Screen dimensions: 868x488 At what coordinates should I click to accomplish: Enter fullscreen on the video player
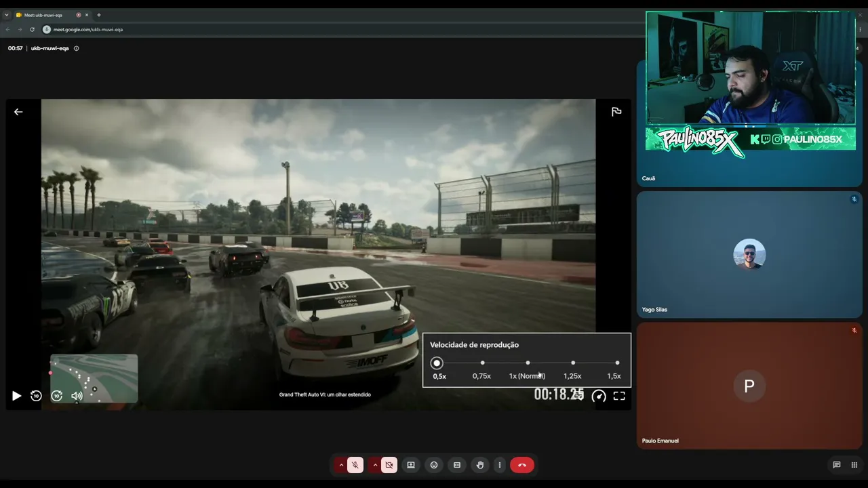(619, 396)
